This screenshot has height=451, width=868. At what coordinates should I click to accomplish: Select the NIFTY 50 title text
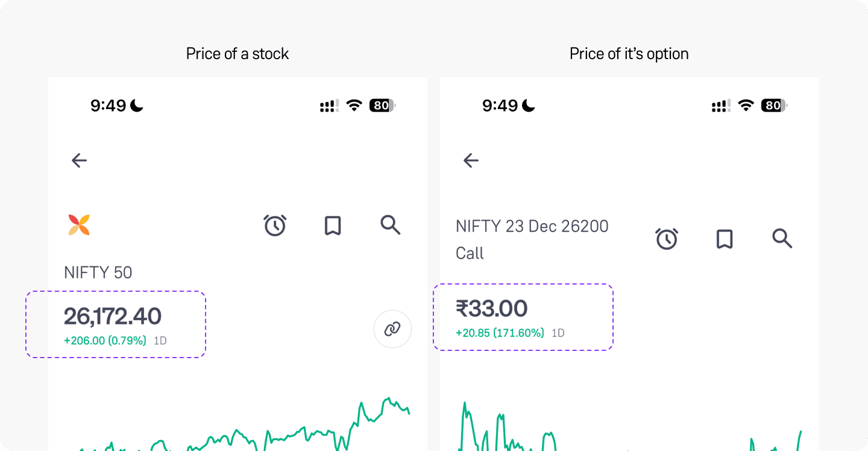(x=98, y=273)
